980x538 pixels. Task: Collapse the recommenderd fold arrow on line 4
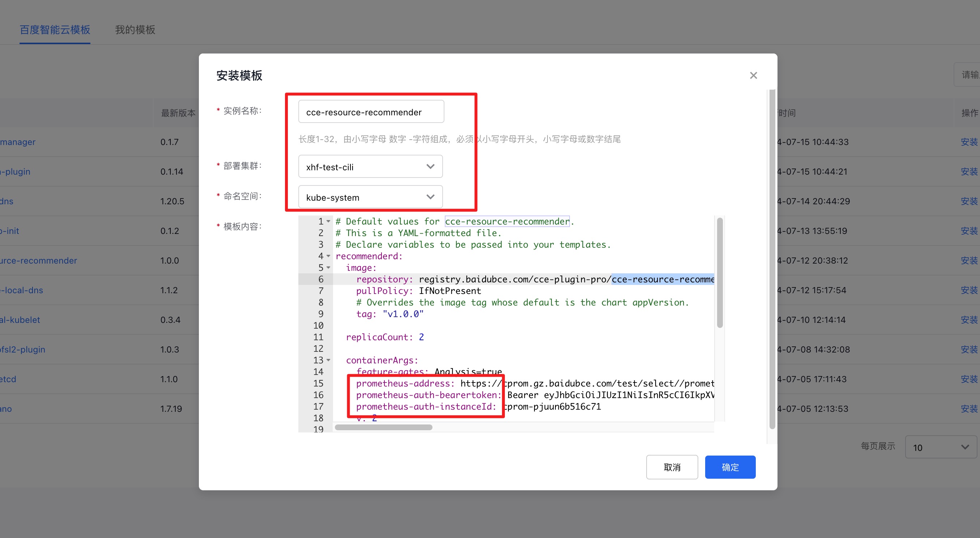coord(328,256)
